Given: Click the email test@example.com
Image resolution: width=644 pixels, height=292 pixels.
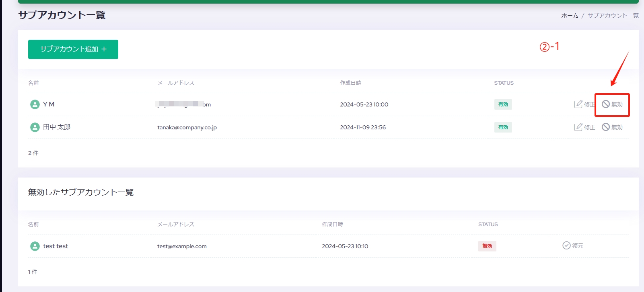Looking at the screenshot, I should click(x=182, y=246).
